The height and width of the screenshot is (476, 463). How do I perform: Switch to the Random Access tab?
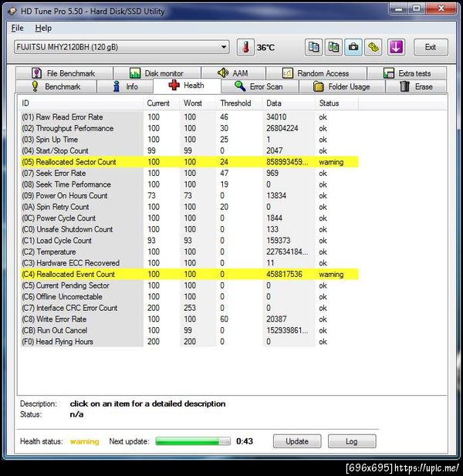[316, 73]
